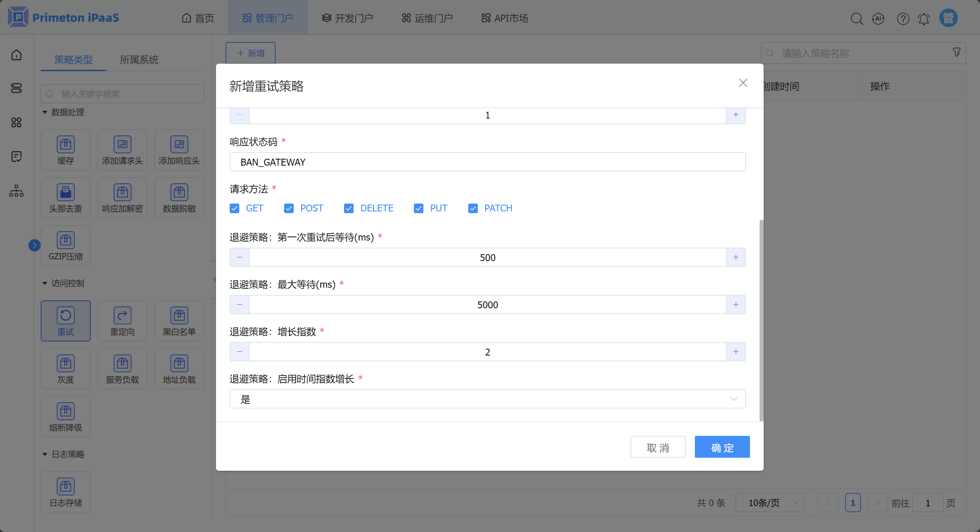980x532 pixels.
Task: Click the 取消 button
Action: (658, 447)
